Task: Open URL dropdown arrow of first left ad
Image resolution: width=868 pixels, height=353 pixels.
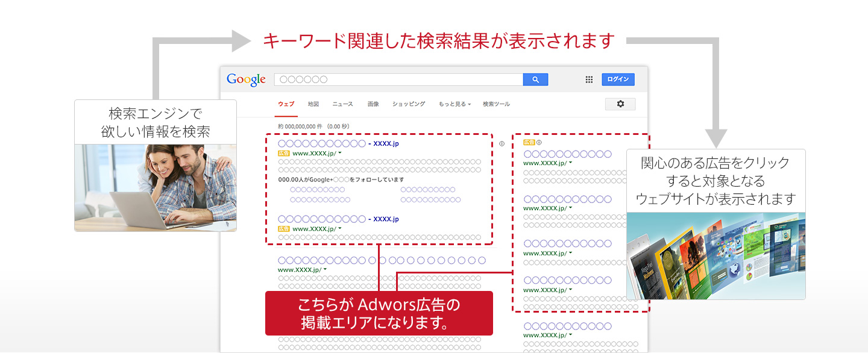Action: 340,153
